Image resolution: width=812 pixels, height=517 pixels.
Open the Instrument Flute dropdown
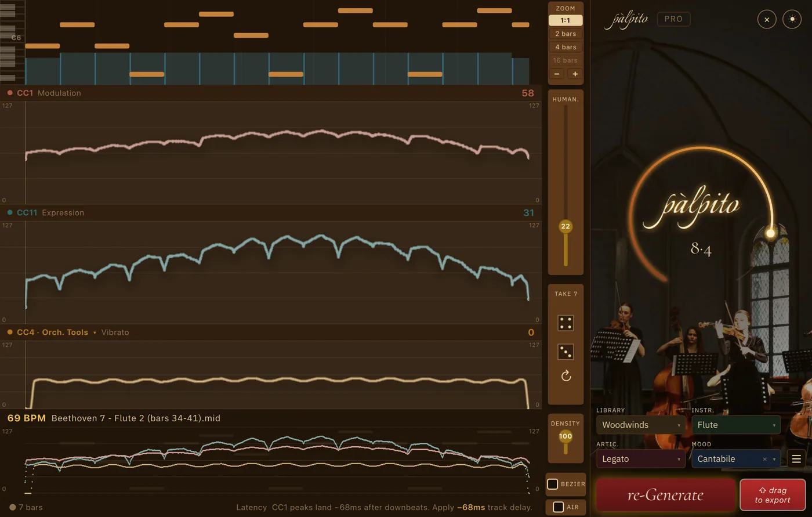(x=736, y=425)
